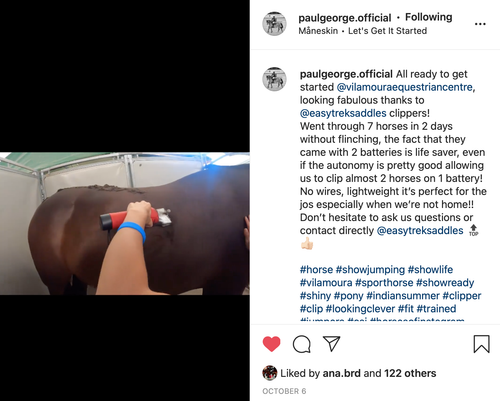Click the October 6 post date
Screen dimensions: 500x401
284,391
